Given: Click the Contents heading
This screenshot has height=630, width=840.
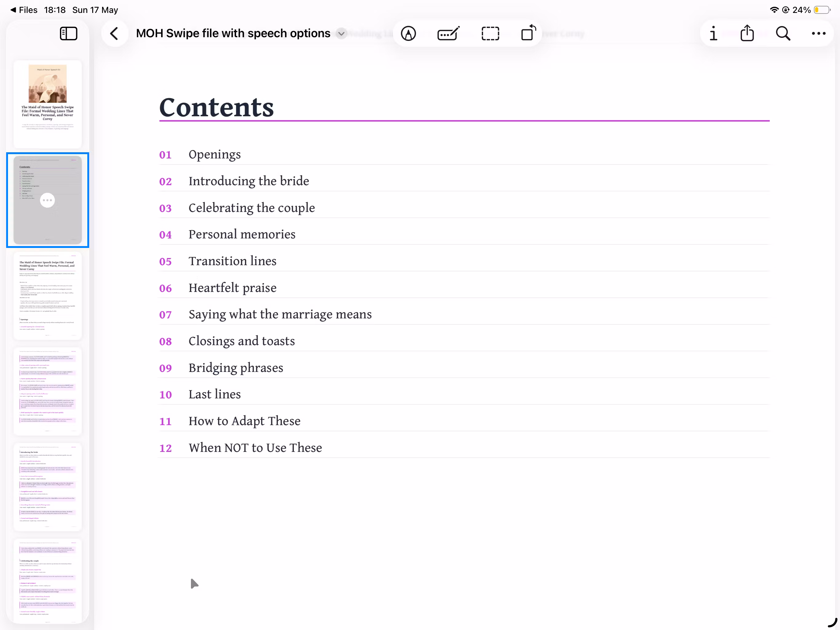Looking at the screenshot, I should click(216, 108).
